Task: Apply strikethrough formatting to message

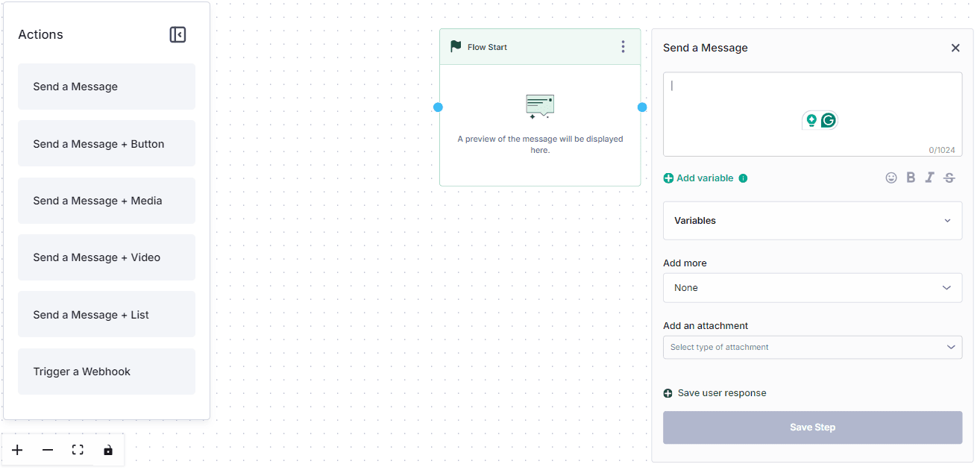Action: [x=949, y=178]
